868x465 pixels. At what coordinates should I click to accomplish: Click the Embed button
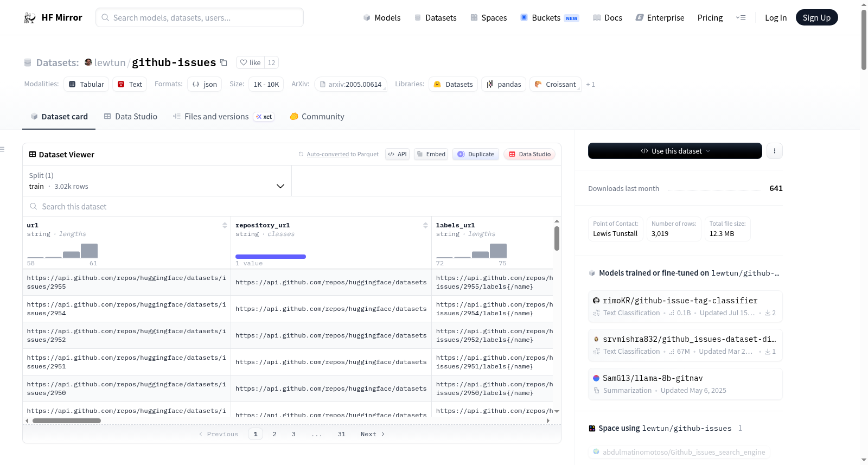(431, 154)
